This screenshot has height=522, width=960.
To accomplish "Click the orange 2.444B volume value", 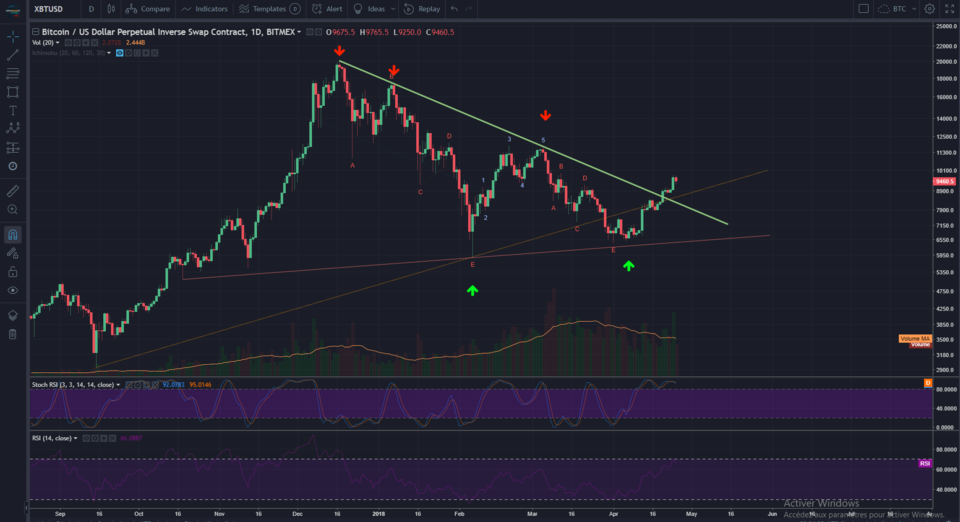I will pyautogui.click(x=135, y=43).
